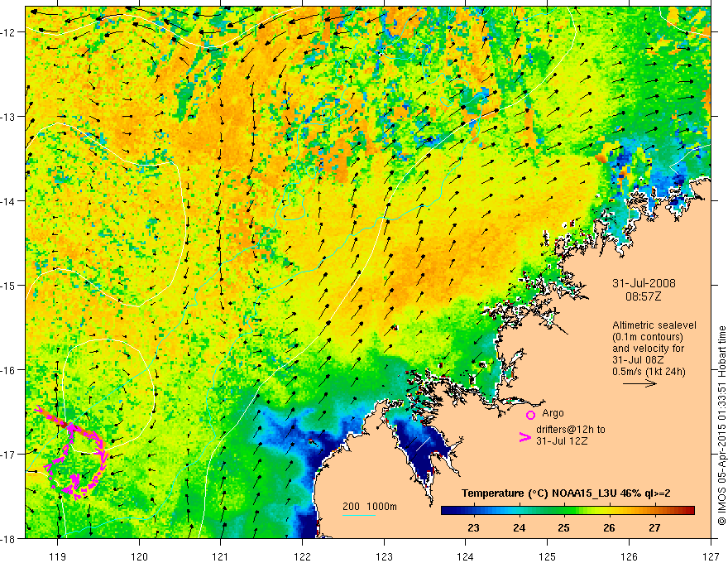Click the magenta drifter arrowhead legend symbol

click(x=525, y=436)
